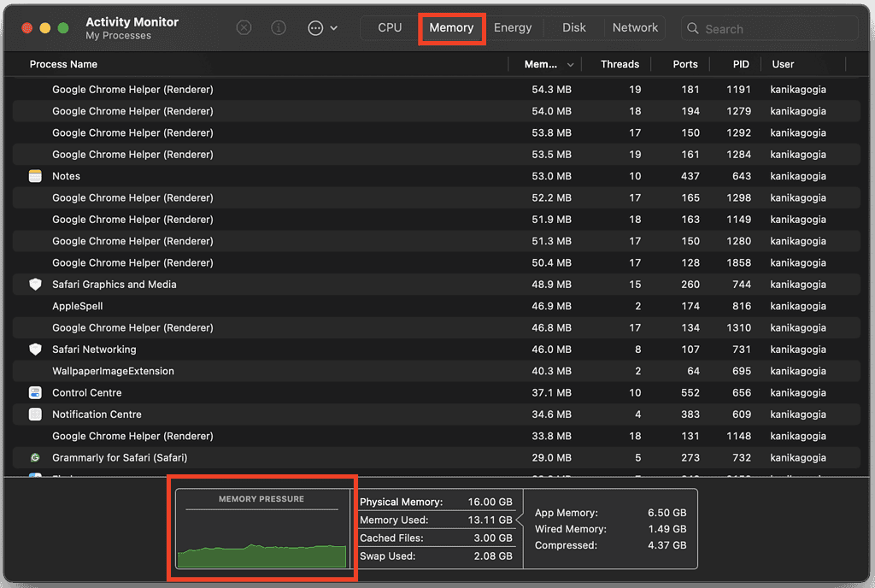Select Chrome Helper with PID 1858
875x588 pixels.
click(437, 262)
